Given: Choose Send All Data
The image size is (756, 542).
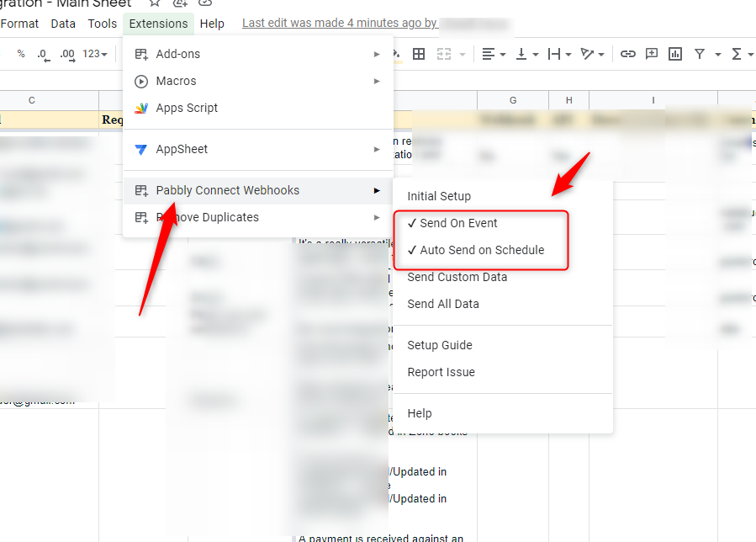Looking at the screenshot, I should [503, 304].
